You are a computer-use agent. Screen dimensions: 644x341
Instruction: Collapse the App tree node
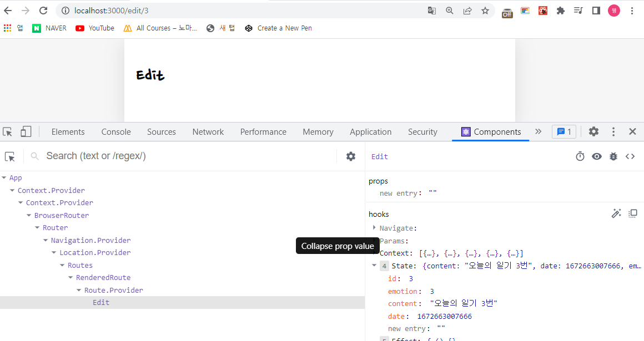[x=4, y=177]
